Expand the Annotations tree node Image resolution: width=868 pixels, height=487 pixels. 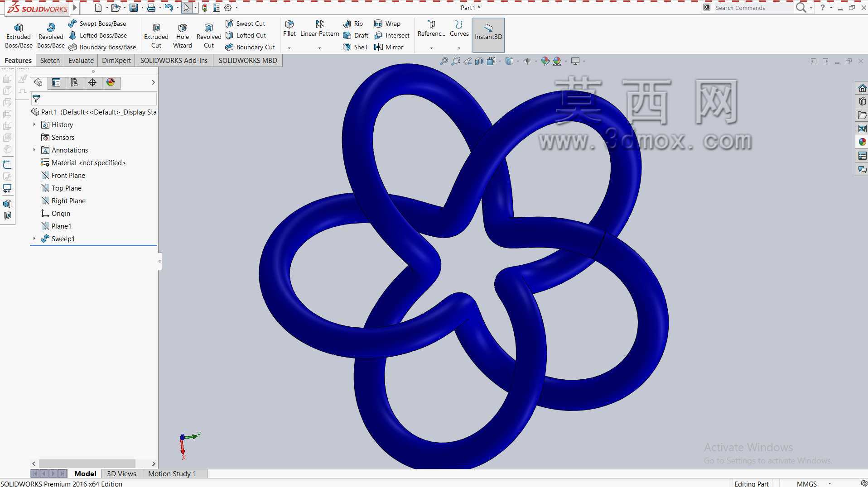(x=34, y=150)
